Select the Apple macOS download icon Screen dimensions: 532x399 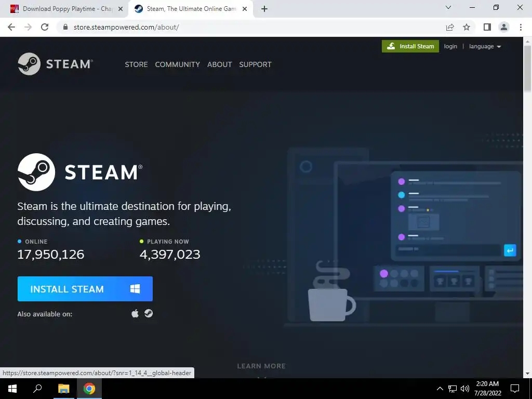pyautogui.click(x=135, y=313)
